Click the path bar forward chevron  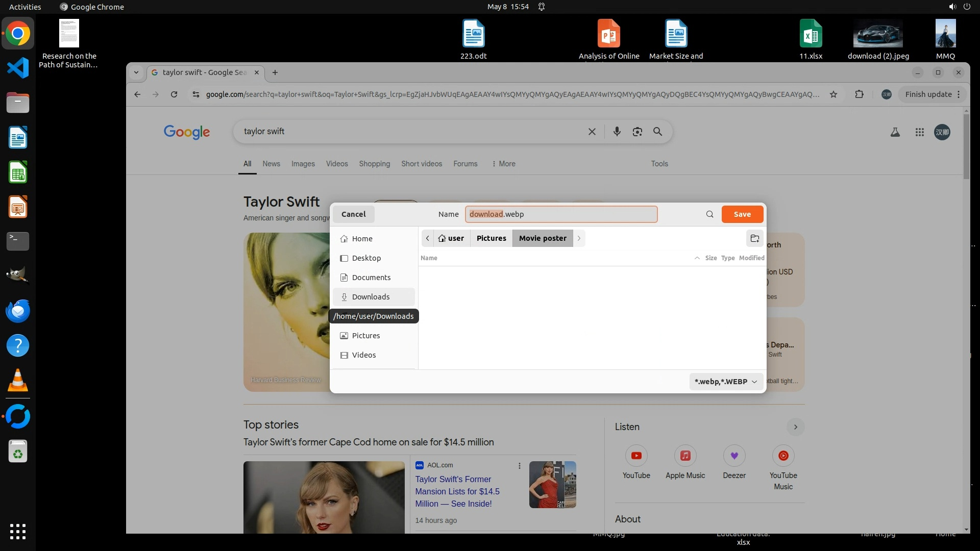point(579,238)
